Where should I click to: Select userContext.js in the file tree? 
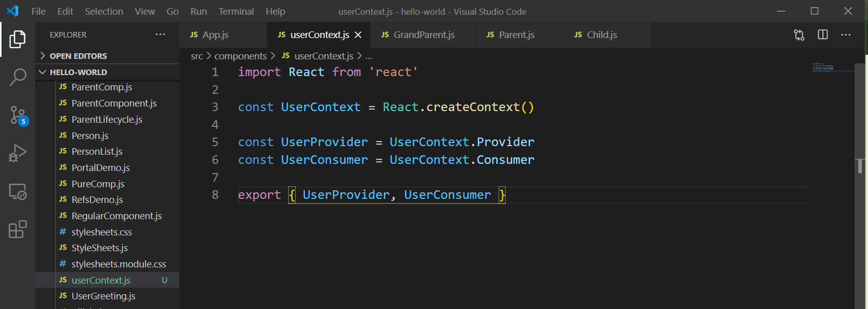[107, 280]
